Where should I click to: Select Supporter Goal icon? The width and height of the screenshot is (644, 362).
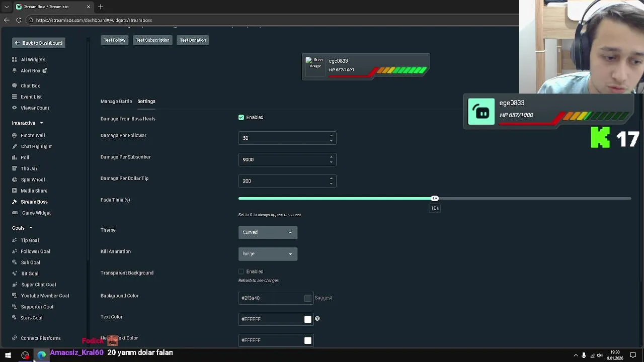(x=15, y=307)
